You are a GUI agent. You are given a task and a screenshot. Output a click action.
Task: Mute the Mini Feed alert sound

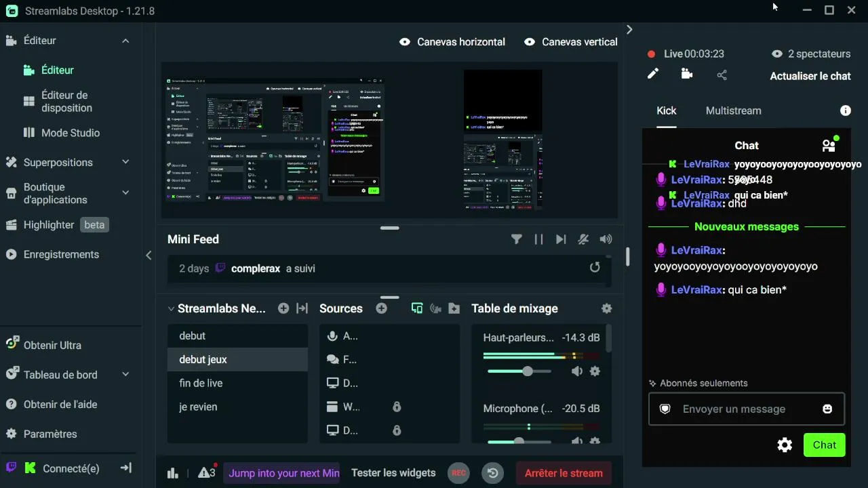(x=606, y=239)
